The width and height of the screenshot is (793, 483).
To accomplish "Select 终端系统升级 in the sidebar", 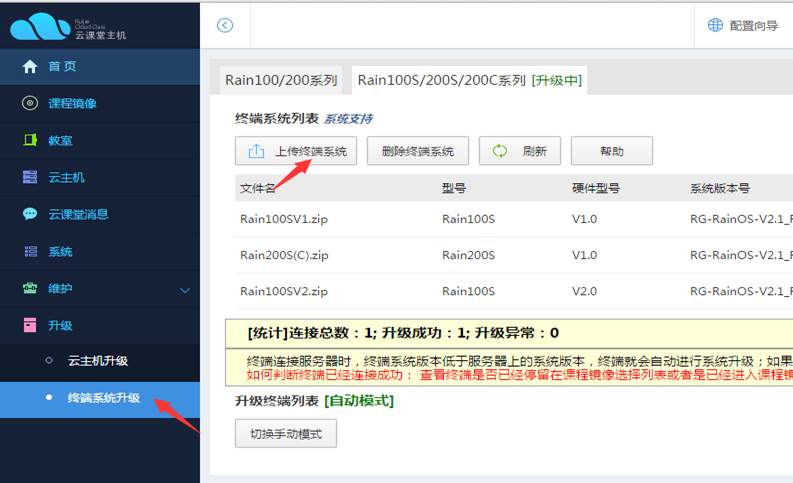I will click(103, 398).
